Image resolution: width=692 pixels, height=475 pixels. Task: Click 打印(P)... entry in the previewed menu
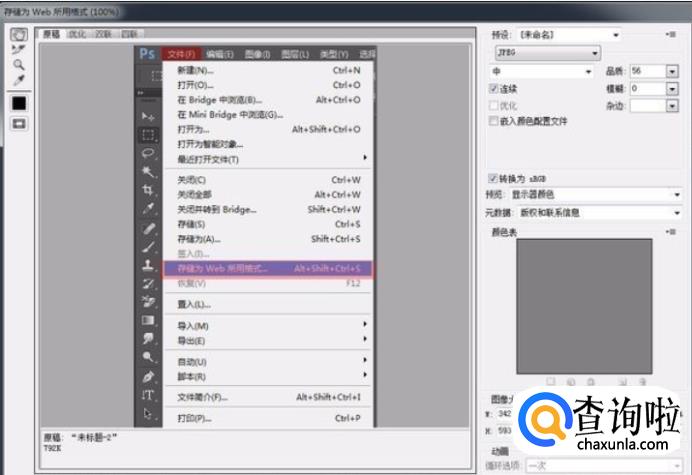[x=268, y=418]
